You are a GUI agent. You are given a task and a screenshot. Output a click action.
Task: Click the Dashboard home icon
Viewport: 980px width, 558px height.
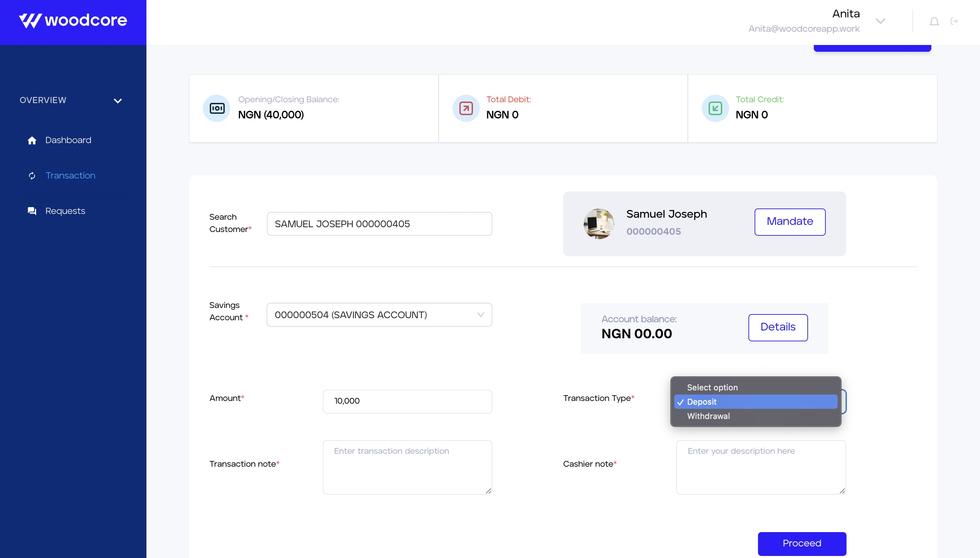pos(32,141)
